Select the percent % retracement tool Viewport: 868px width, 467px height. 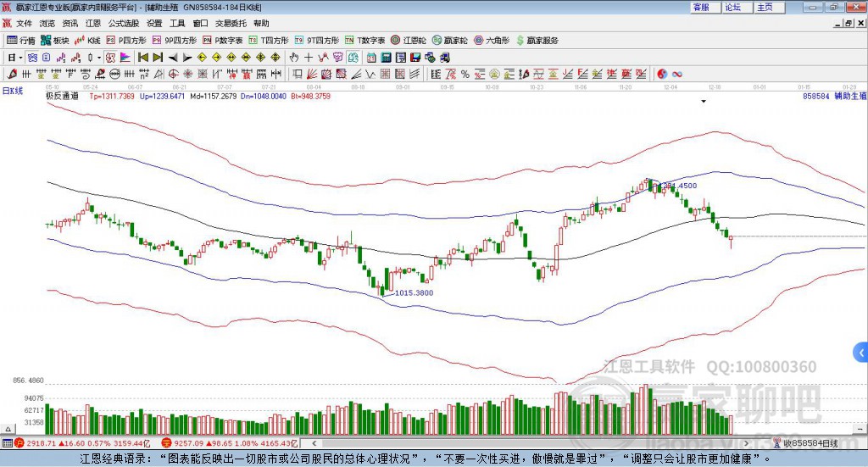(x=465, y=74)
